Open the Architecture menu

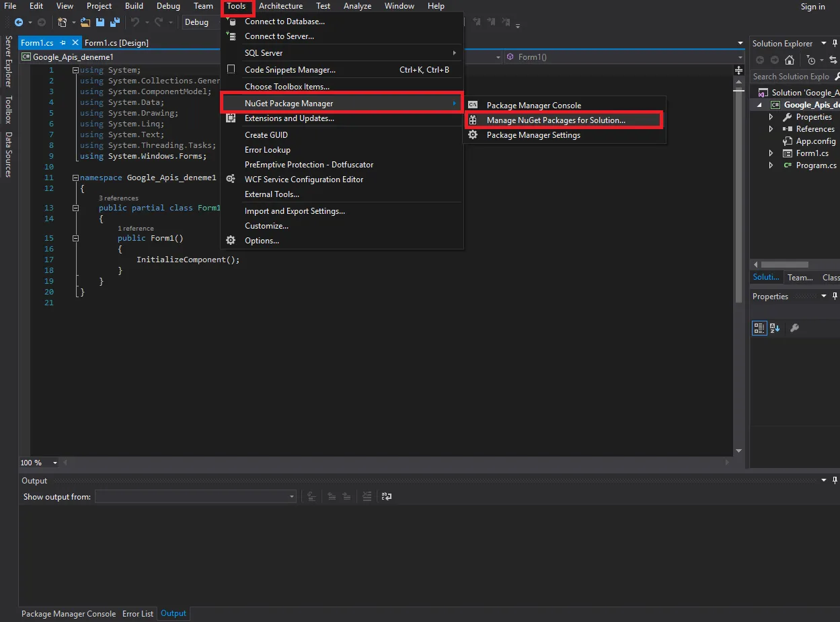tap(280, 6)
